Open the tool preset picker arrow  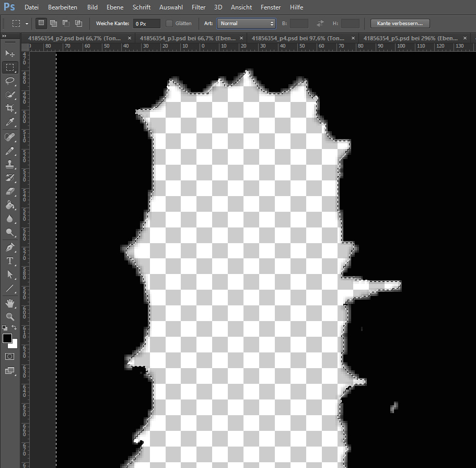point(27,23)
